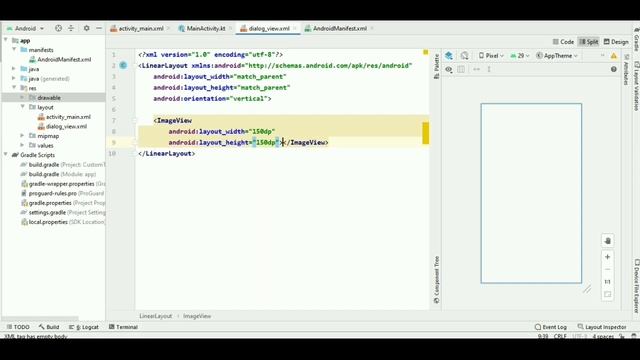Open the Palette side panel
This screenshot has height=360, width=640.
[436, 66]
